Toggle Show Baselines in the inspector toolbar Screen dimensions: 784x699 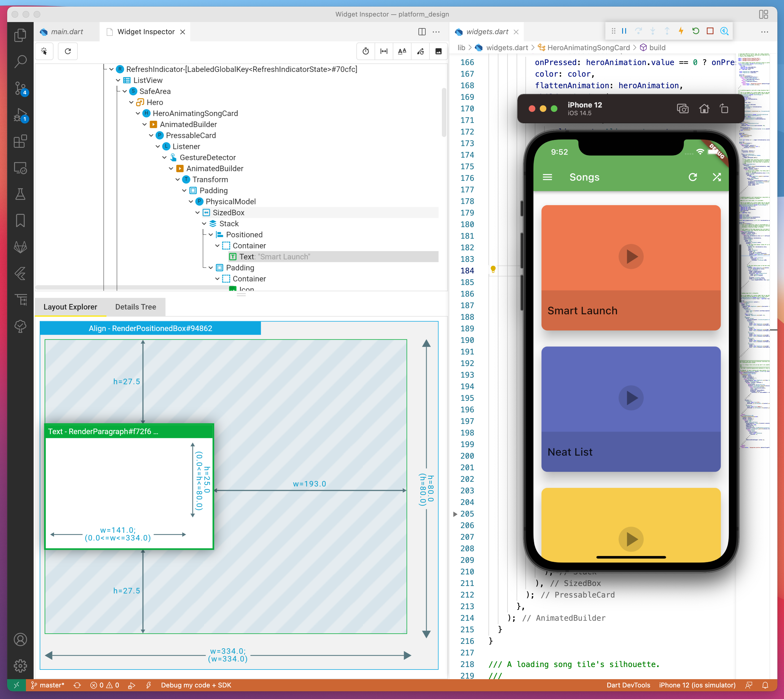(402, 51)
